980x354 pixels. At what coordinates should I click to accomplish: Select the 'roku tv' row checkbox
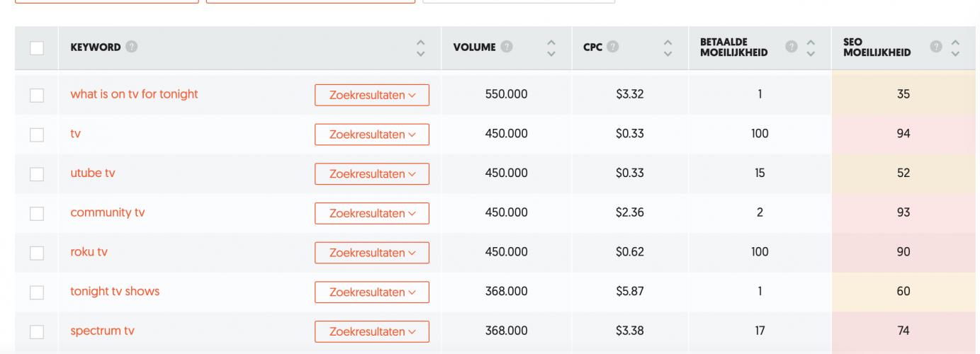(37, 253)
